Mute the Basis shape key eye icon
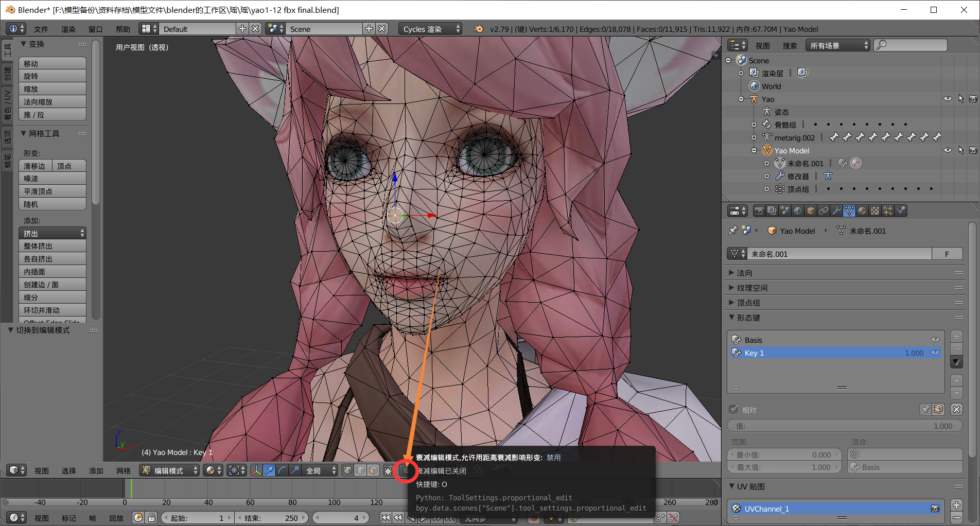Screen dimensions: 980x526 (935, 340)
